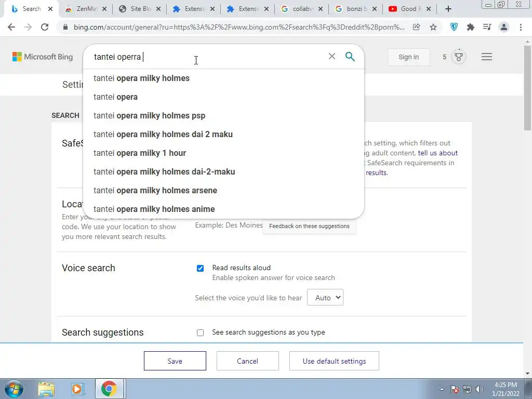Click the results link in SafeSearch text
The width and height of the screenshot is (532, 399).
pyautogui.click(x=376, y=172)
